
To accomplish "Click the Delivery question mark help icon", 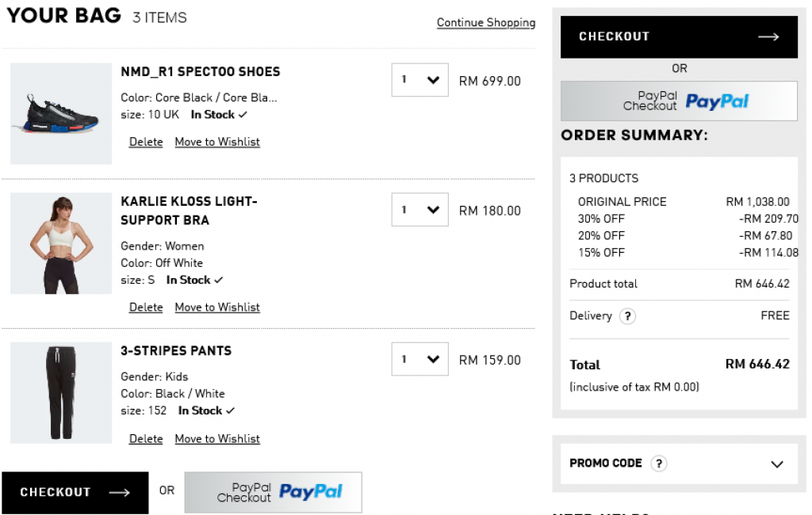I will coord(627,316).
